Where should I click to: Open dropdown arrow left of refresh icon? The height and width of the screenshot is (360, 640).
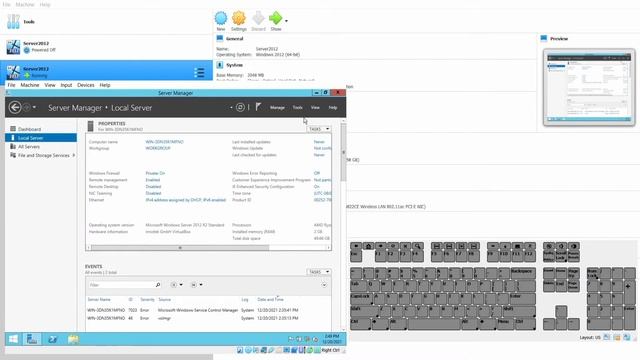[x=231, y=108]
